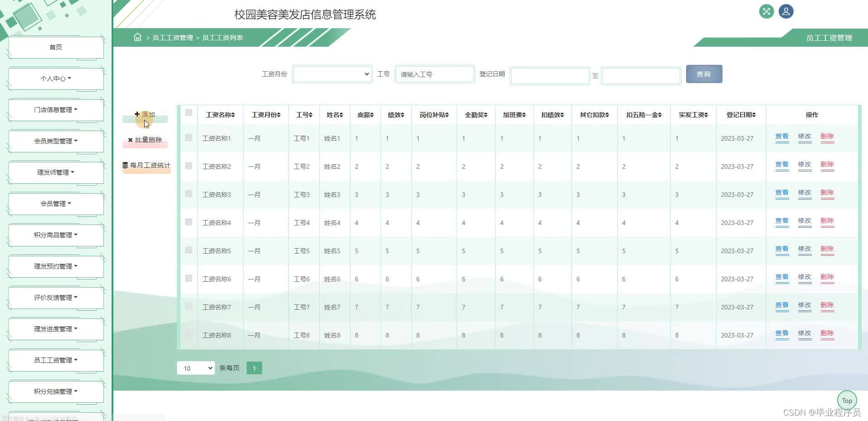Check the row for 工资名称7

pyautogui.click(x=189, y=306)
